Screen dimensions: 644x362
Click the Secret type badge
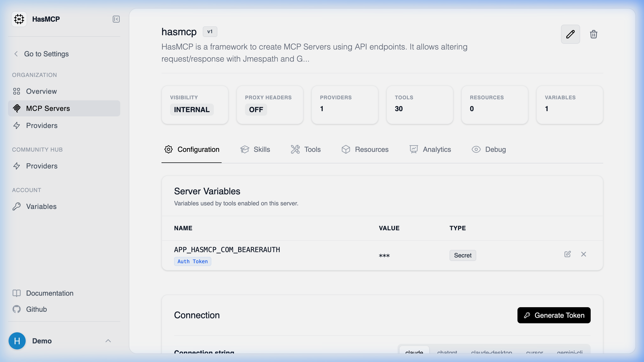[x=463, y=255]
